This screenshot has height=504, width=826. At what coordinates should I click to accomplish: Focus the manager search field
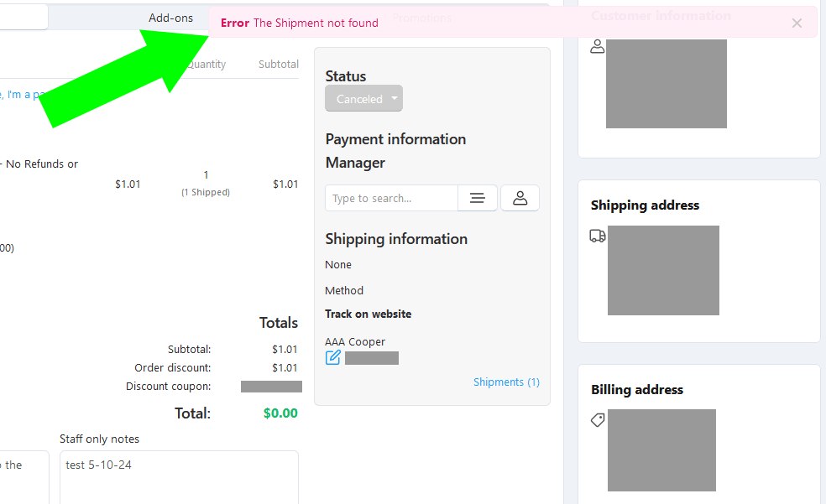[391, 198]
